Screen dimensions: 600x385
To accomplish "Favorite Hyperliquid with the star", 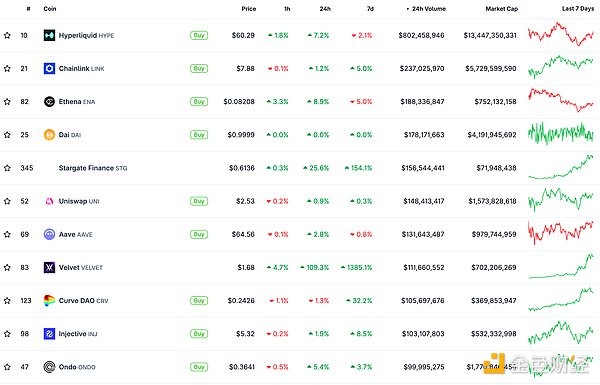I will (x=7, y=35).
